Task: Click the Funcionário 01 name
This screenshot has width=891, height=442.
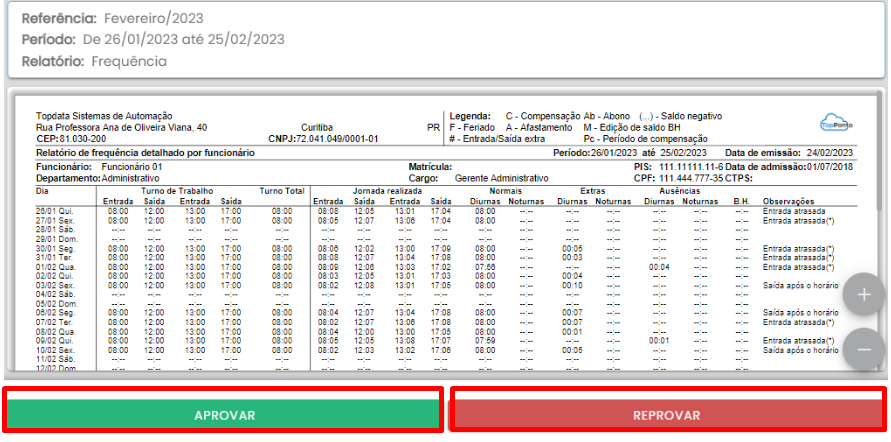Action: (131, 165)
